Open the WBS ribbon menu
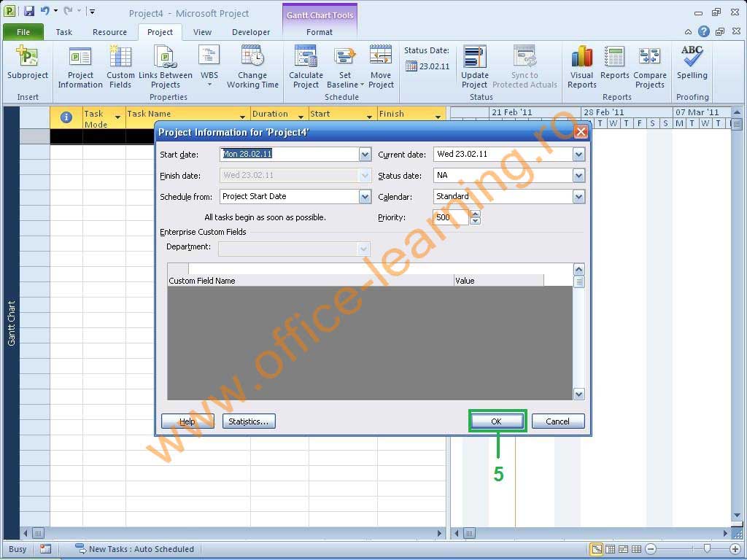 click(209, 66)
